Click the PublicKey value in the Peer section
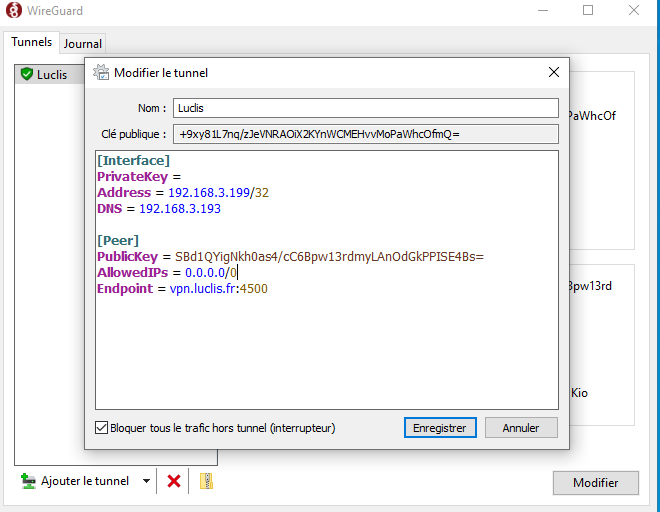 [329, 257]
